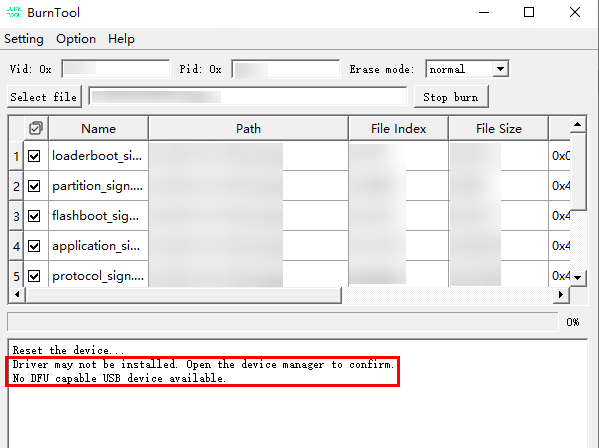Click the Select file button
This screenshot has height=448, width=599.
(x=44, y=97)
